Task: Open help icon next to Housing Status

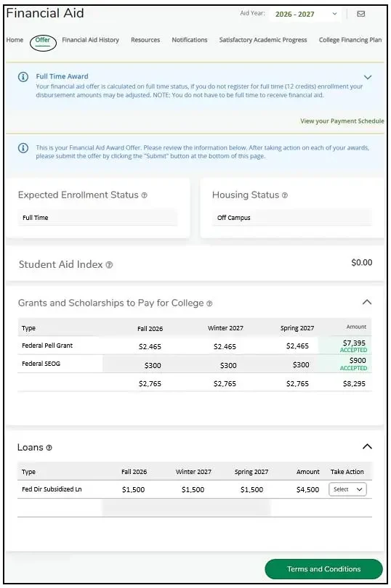Action: tap(285, 195)
